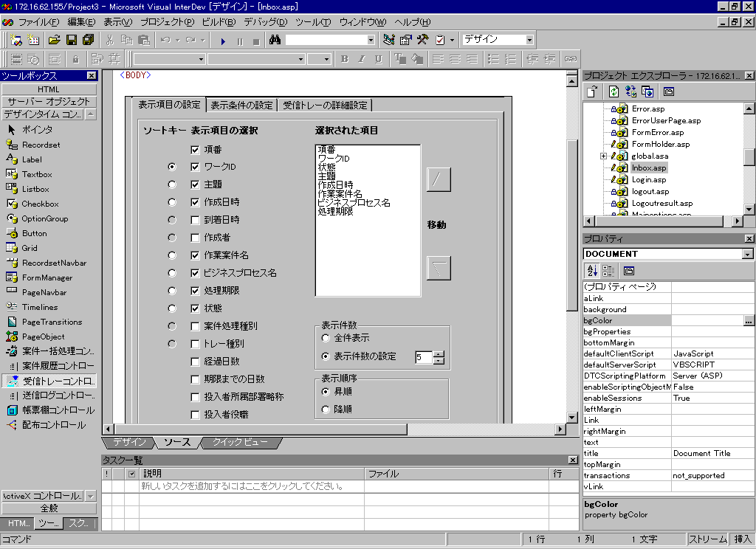Check the 到着日時 checkbox
This screenshot has height=549, width=756.
(x=195, y=221)
